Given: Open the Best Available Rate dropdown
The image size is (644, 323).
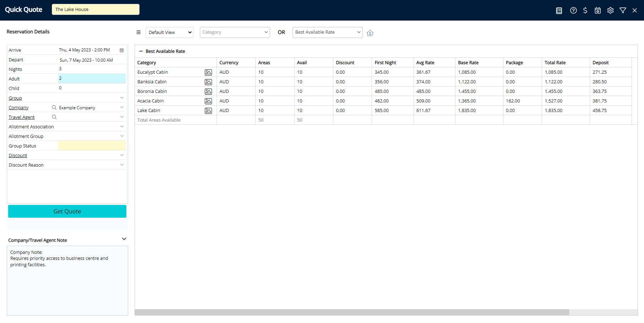Looking at the screenshot, I should (327, 32).
